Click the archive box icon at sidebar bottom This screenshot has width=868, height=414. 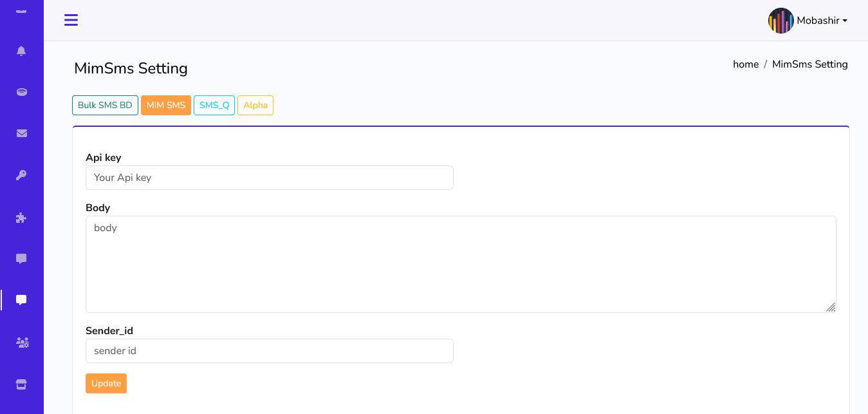click(21, 384)
